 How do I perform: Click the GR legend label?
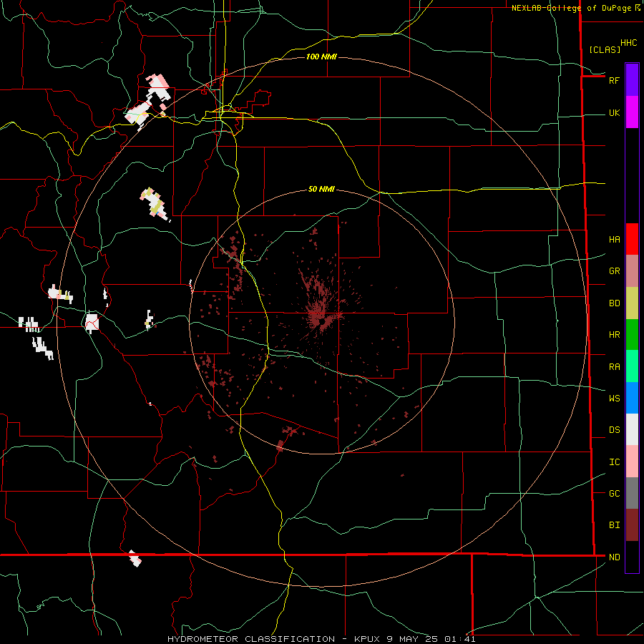614,271
